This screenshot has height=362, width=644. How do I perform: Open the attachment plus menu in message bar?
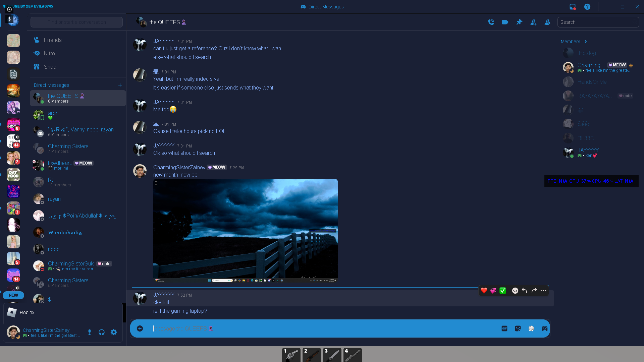click(x=140, y=328)
